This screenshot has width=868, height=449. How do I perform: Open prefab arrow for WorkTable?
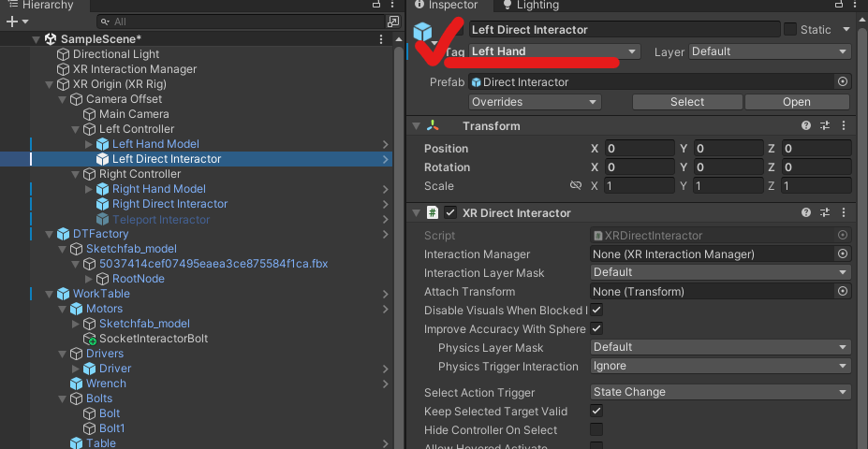386,294
